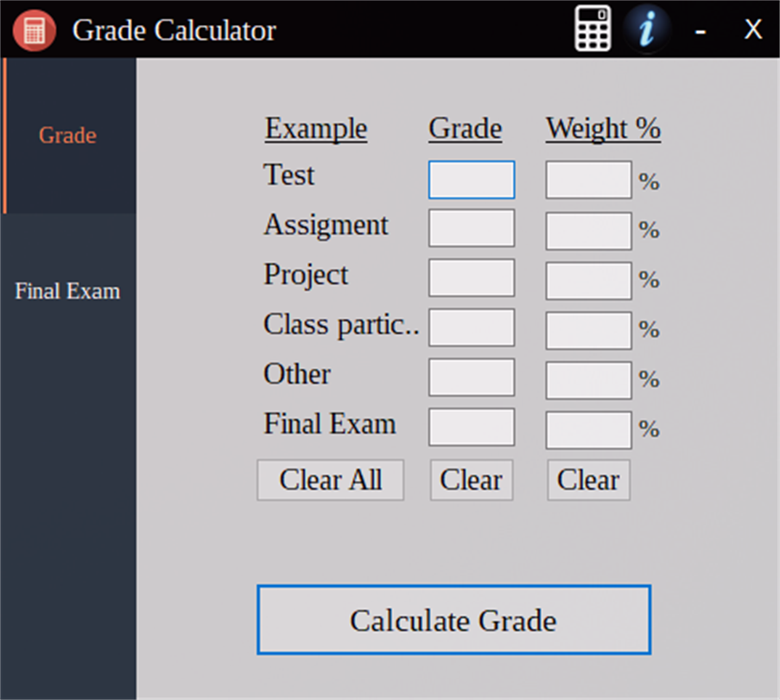Switch to the Grade tab
This screenshot has width=780, height=700.
coord(67,136)
